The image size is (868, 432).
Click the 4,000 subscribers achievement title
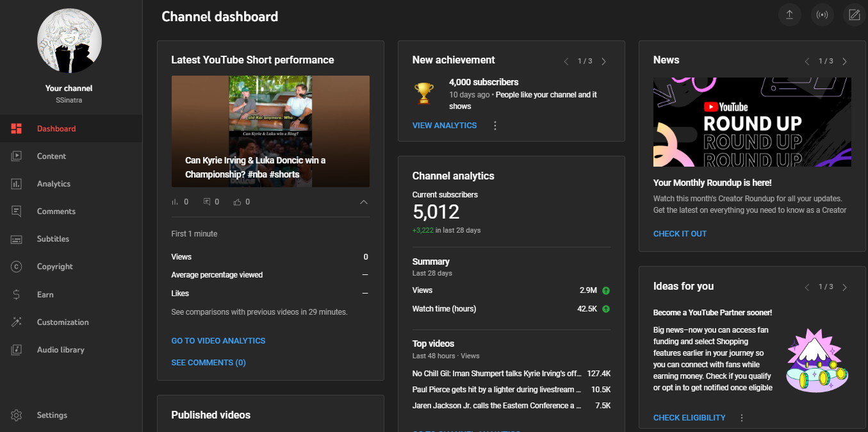[484, 82]
